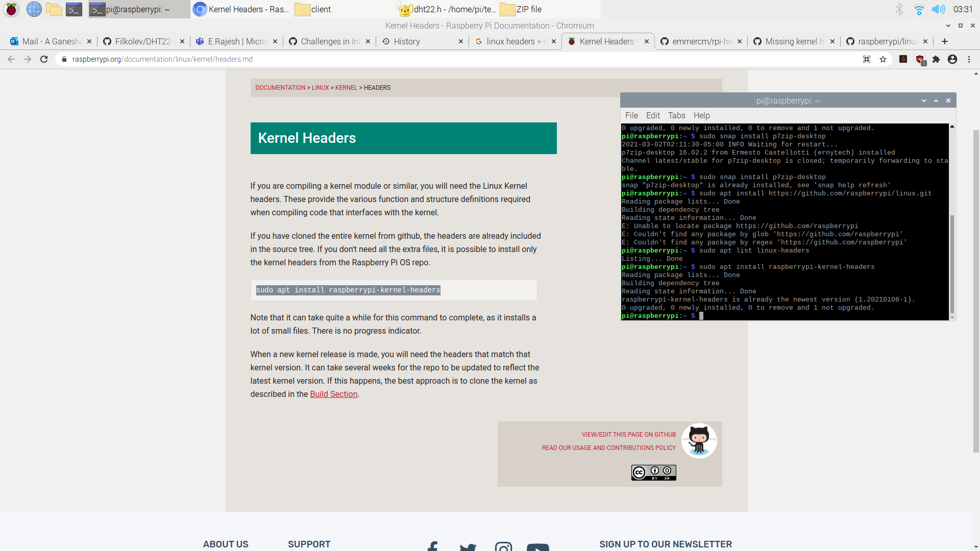The height and width of the screenshot is (551, 980).
Task: Click Chromium window titlebar dropdown arrow
Action: [x=948, y=26]
